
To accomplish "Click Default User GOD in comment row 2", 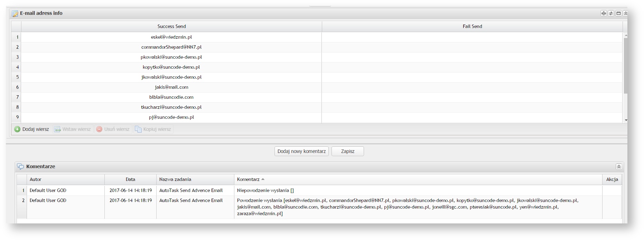I will pyautogui.click(x=48, y=200).
